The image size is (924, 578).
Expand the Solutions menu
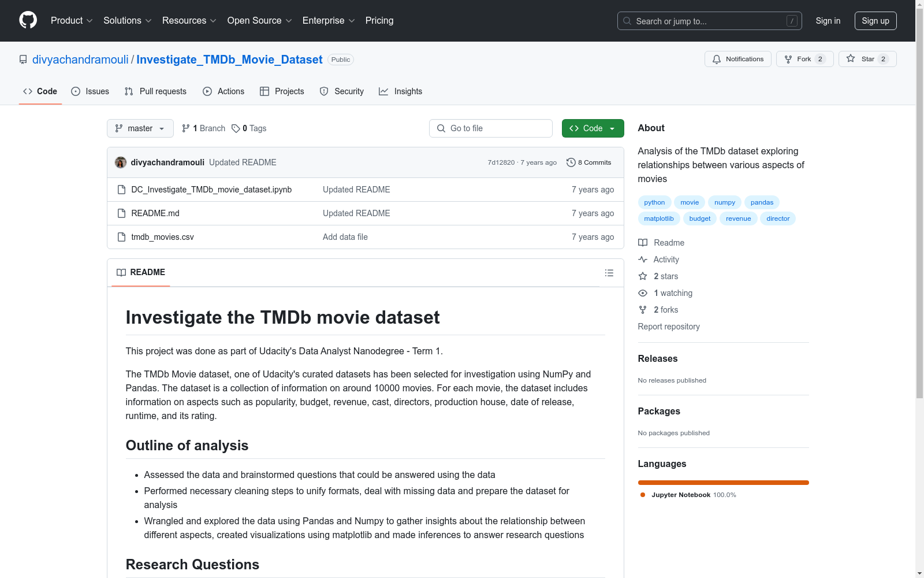point(128,20)
